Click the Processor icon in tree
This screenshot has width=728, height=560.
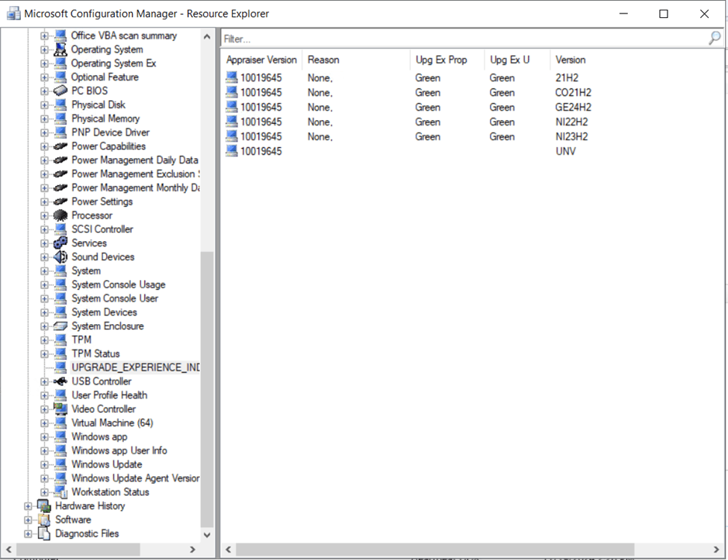[x=60, y=216]
